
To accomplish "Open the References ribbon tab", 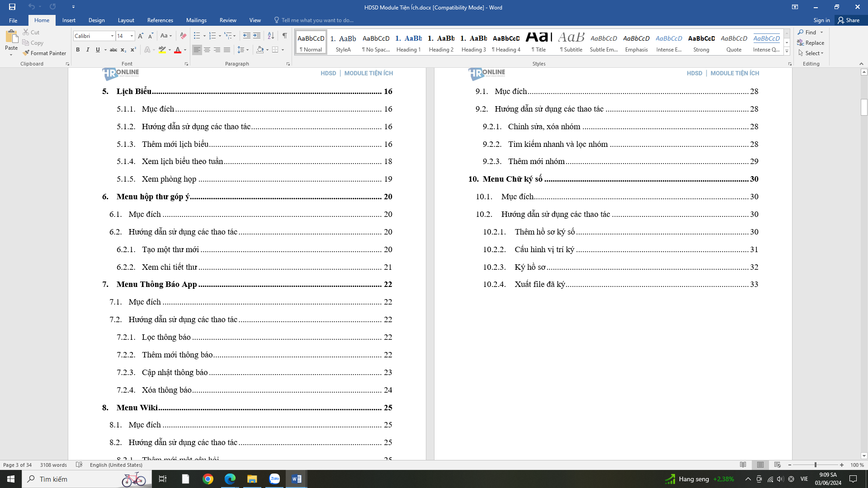I will 160,20.
